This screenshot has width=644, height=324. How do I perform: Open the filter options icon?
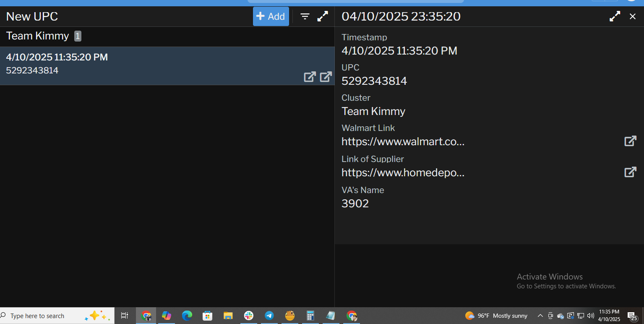[305, 16]
